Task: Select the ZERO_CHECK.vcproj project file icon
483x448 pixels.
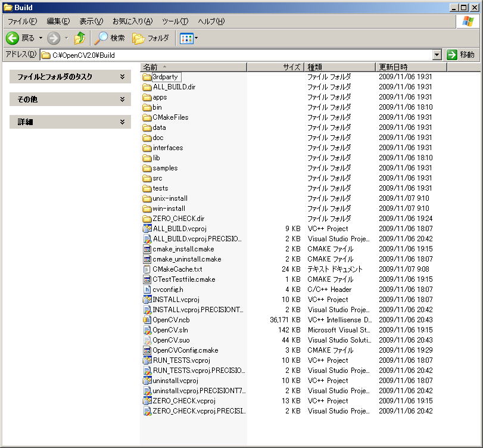Action: click(x=147, y=401)
